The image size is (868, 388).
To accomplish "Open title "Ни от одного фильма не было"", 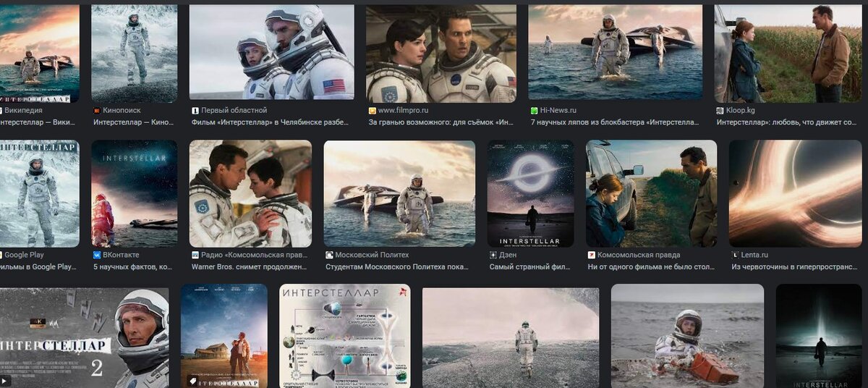I will coord(652,268).
